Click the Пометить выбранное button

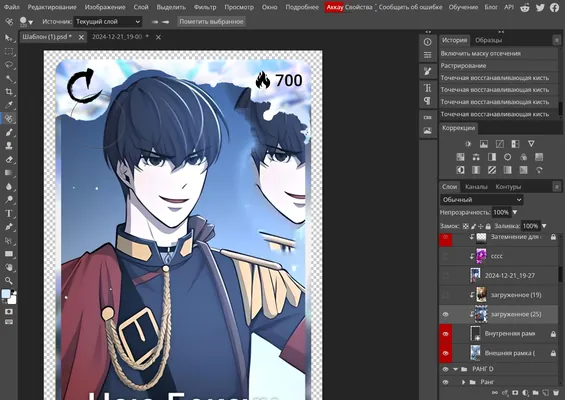point(211,22)
